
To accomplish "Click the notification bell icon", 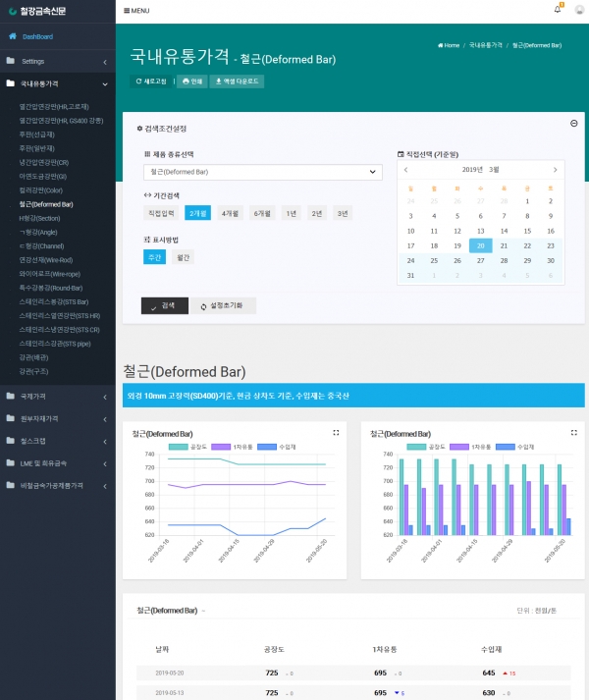I will (x=558, y=10).
